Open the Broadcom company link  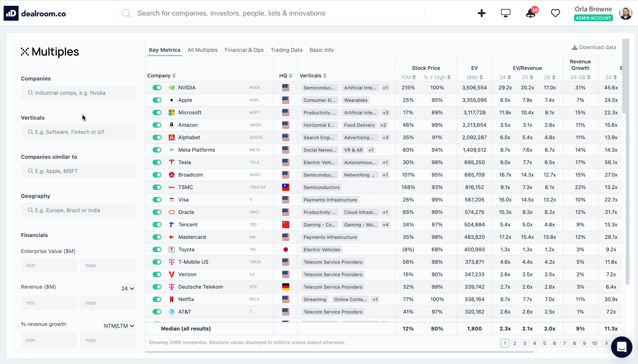191,175
